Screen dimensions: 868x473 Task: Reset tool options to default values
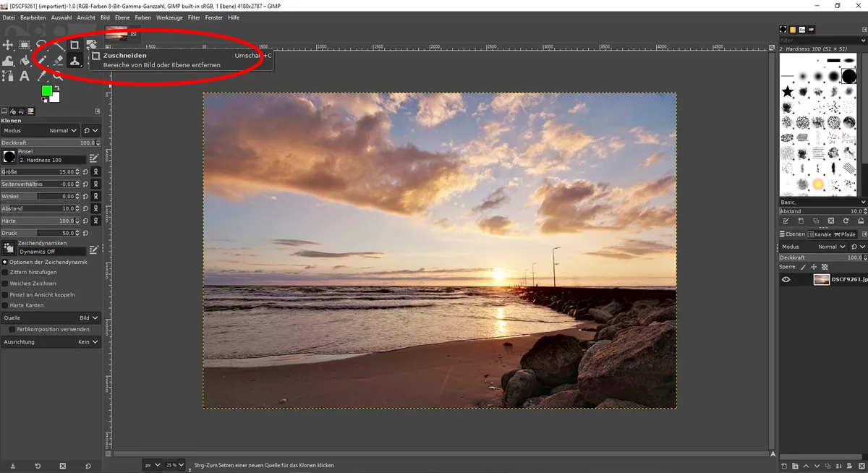click(88, 466)
